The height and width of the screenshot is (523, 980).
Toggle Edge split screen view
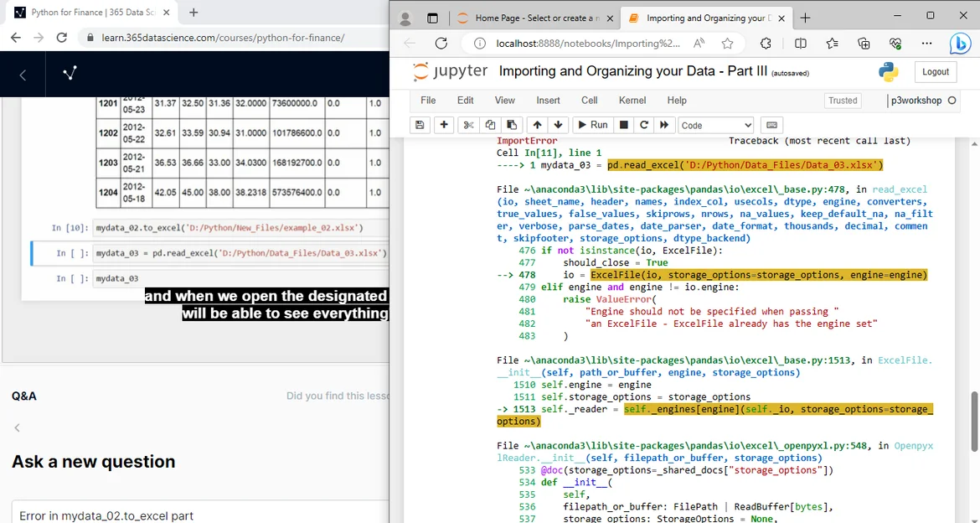[x=801, y=44]
